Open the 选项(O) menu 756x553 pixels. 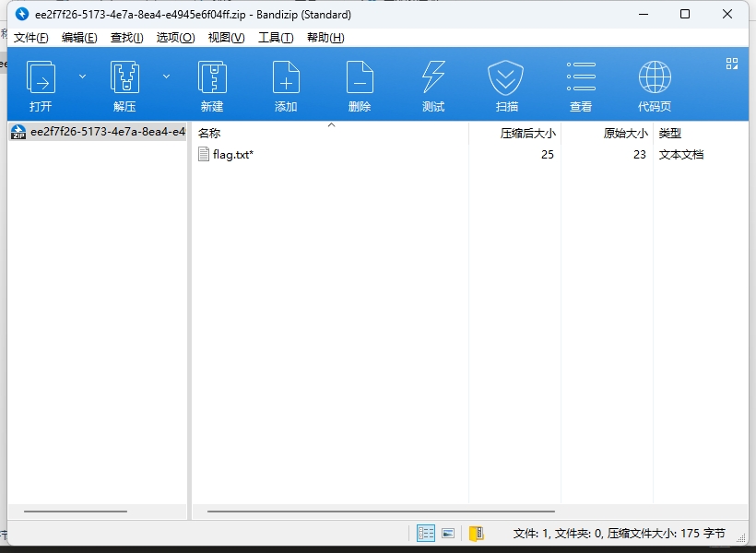click(175, 38)
